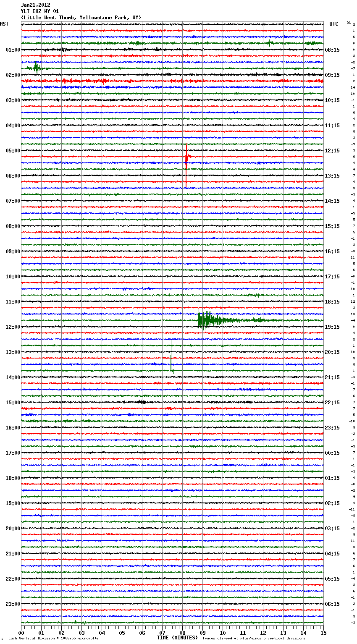
Task: Click the 04:15 UTC time label
Action: pyautogui.click(x=332, y=554)
